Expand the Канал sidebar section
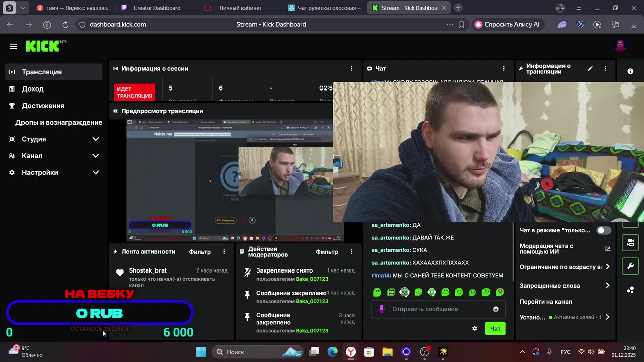The width and height of the screenshot is (644, 362). pos(96,156)
